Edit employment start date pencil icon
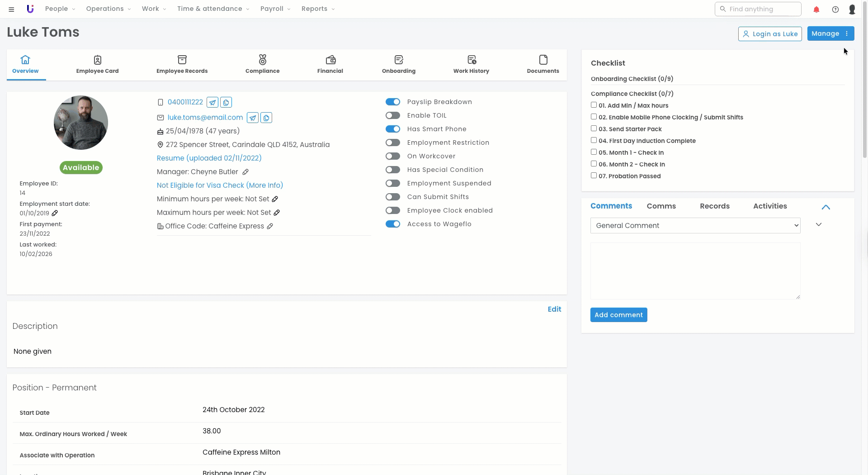This screenshot has height=475, width=868. pos(55,213)
